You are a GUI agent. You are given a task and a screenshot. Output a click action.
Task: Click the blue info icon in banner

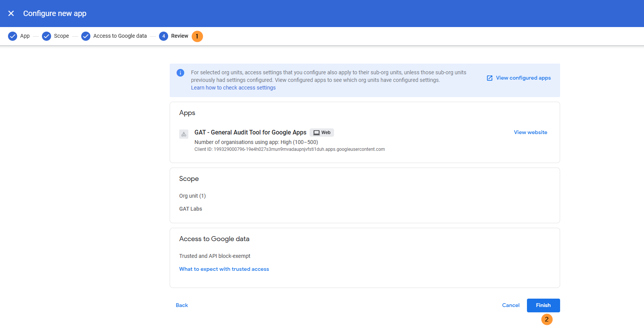pos(181,73)
